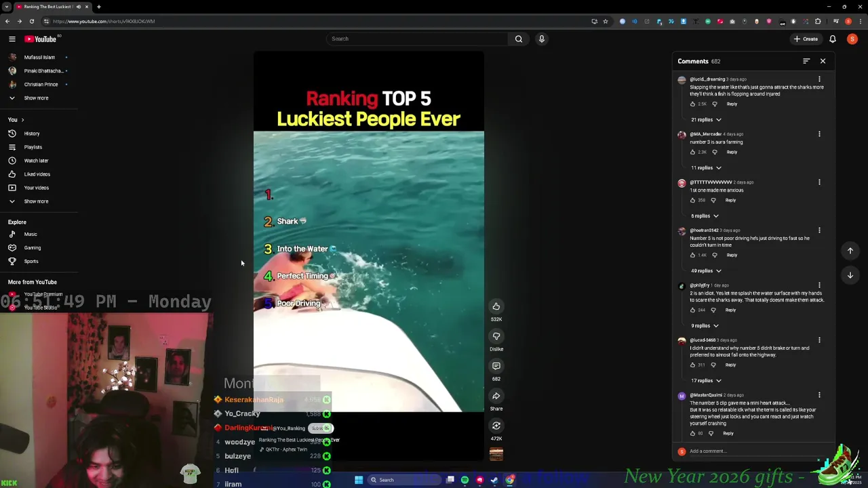Open the @MA_Mercader commenter profile
Viewport: 868px width, 488px height.
coord(705,134)
